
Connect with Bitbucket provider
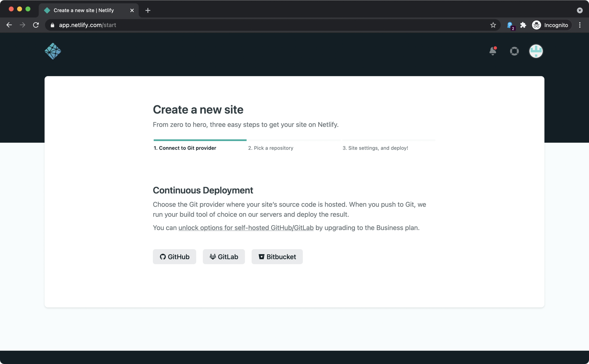point(277,257)
